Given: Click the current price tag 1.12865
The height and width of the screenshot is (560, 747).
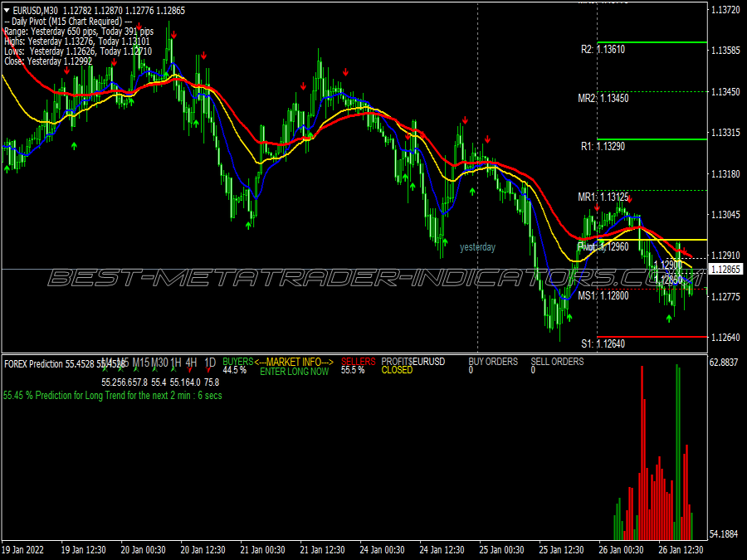Looking at the screenshot, I should pyautogui.click(x=725, y=270).
